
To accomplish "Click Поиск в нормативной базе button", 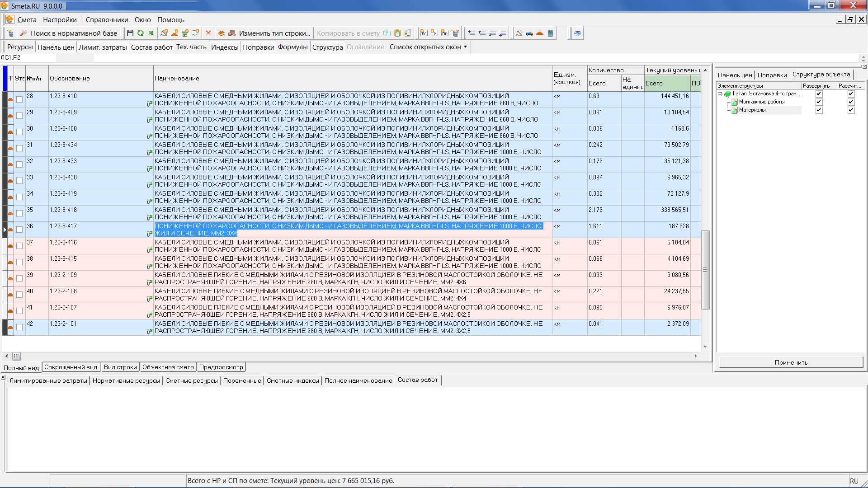I will coord(69,33).
